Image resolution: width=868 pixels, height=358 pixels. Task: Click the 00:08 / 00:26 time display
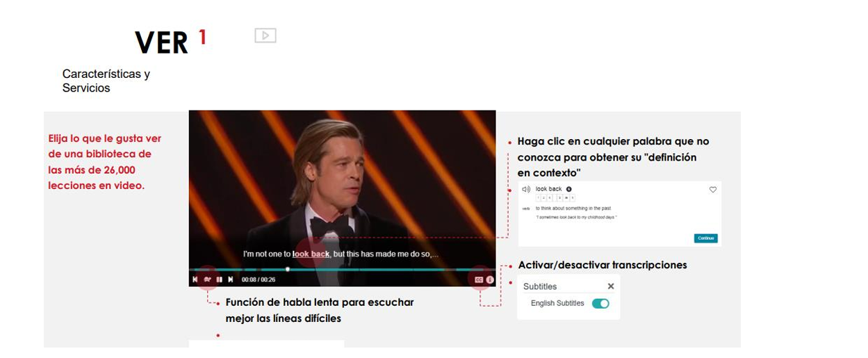259,279
